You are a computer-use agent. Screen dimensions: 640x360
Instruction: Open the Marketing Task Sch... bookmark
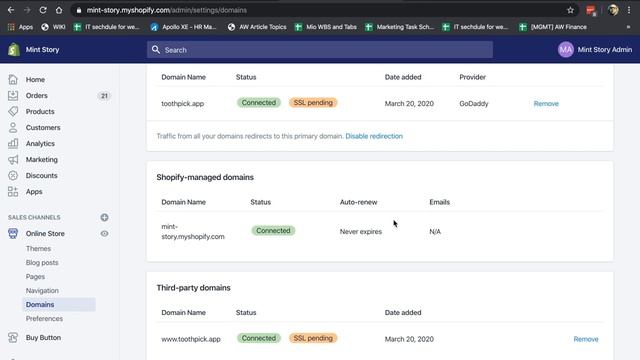(400, 27)
